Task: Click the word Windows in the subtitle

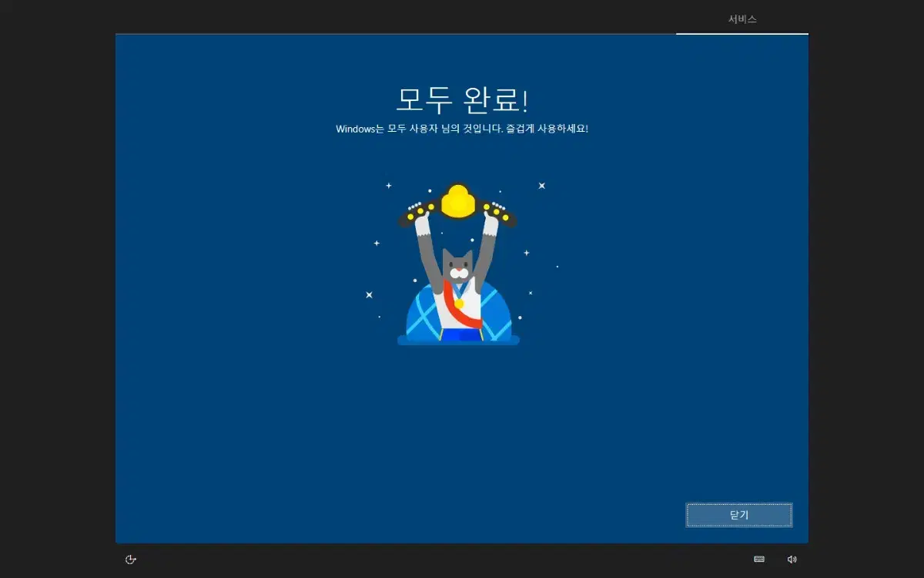Action: pos(354,129)
